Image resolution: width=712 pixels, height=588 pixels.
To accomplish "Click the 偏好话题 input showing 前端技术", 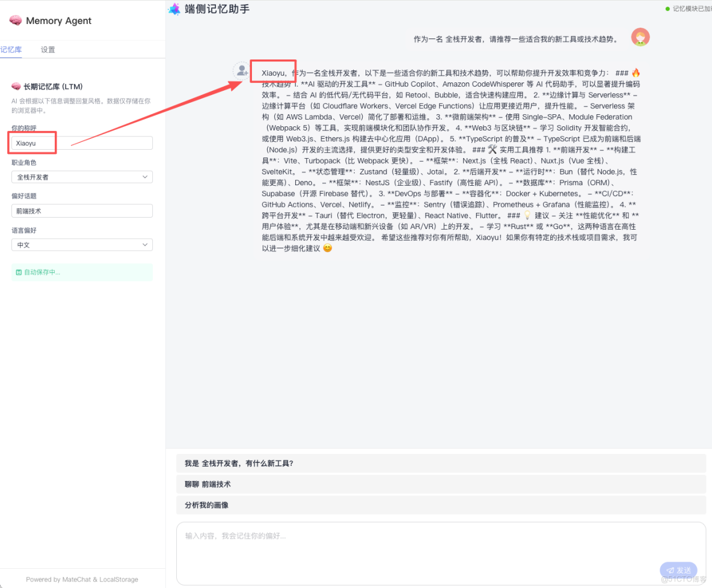I will point(82,210).
